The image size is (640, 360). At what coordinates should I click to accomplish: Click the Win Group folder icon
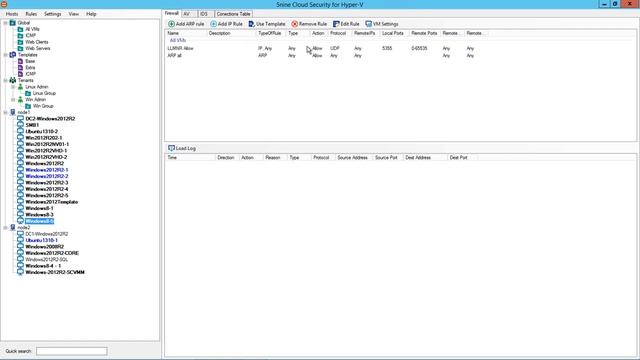28,106
